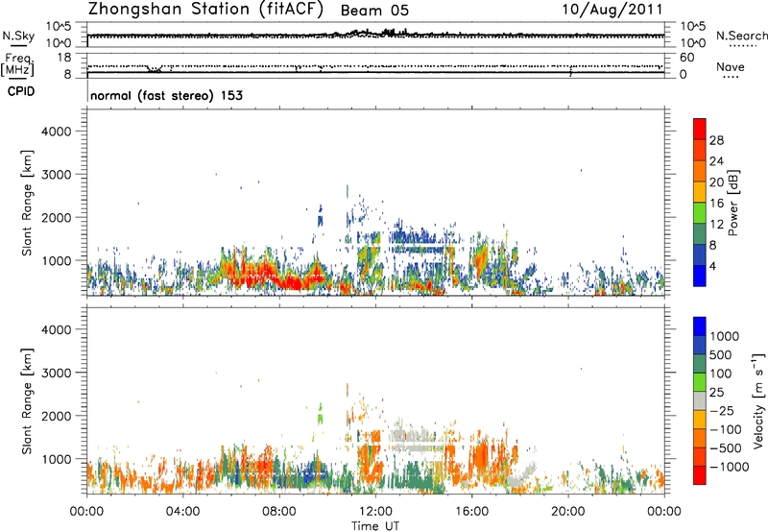768x532 pixels.
Task: Pick the Velocity swatch between 100 and 500
Action: (700, 364)
